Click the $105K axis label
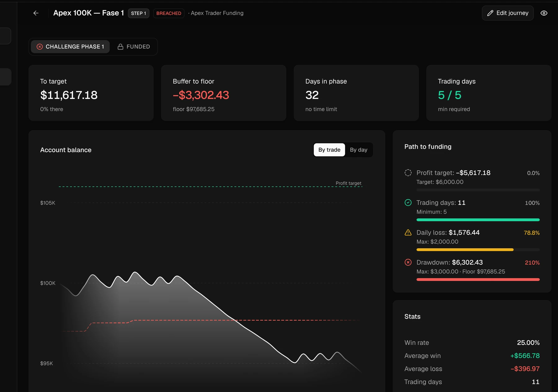This screenshot has height=392, width=558. pos(48,203)
